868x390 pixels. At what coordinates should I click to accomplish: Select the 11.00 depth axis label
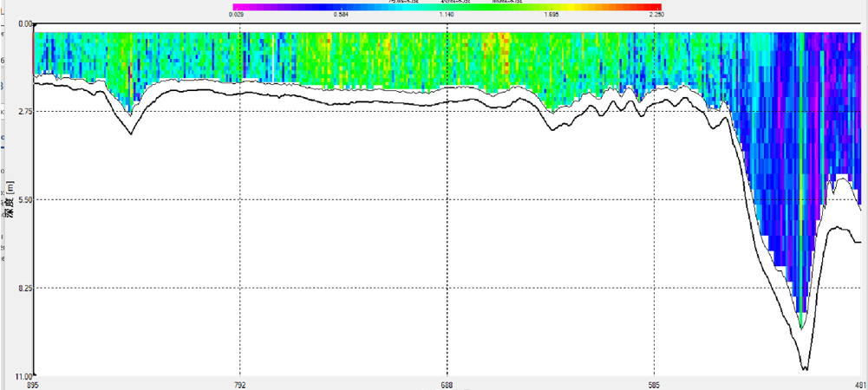(x=22, y=376)
